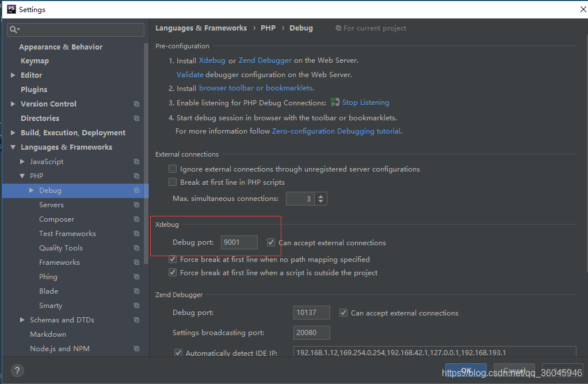Expand the Editor tree node
This screenshot has height=384, width=588.
coord(12,75)
